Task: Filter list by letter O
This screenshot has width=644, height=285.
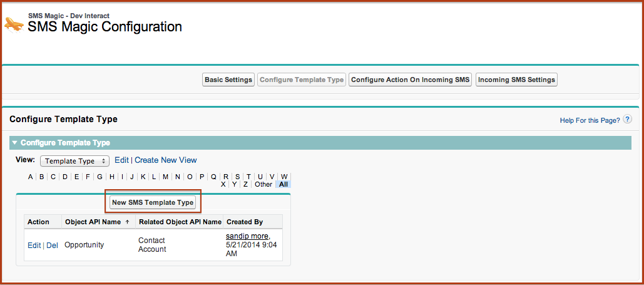Action: (190, 177)
